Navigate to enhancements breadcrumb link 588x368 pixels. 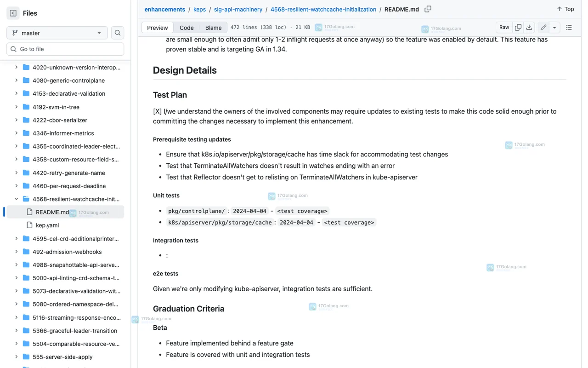[x=165, y=9]
